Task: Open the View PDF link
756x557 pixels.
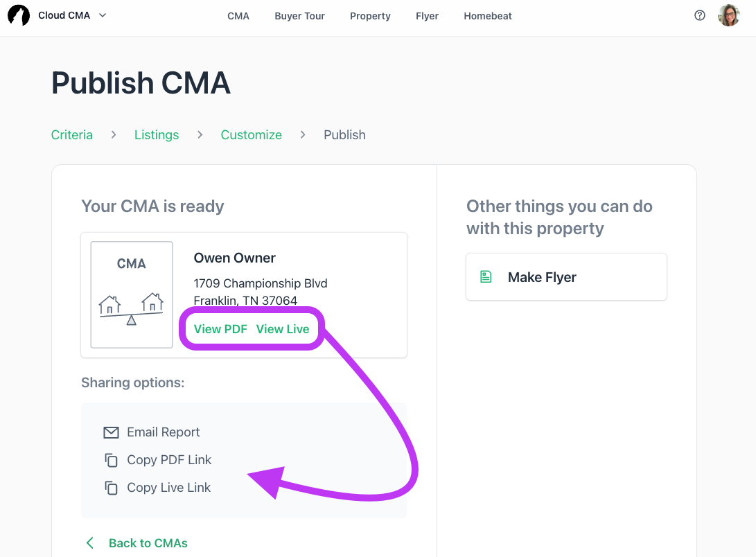Action: tap(220, 329)
